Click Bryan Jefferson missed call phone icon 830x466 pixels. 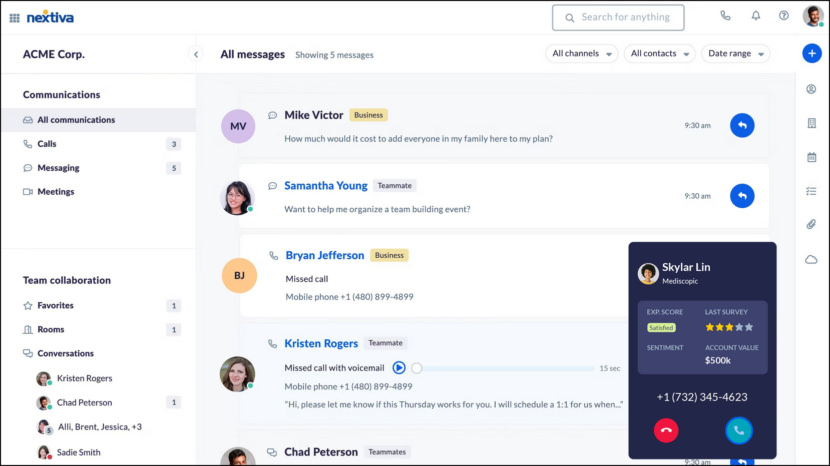click(x=273, y=256)
